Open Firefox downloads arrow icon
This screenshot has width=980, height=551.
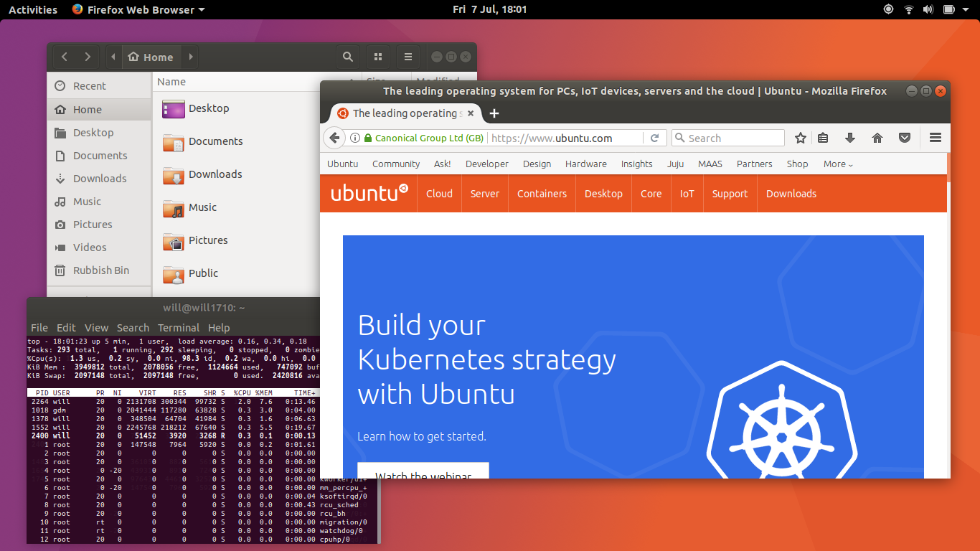coord(850,138)
